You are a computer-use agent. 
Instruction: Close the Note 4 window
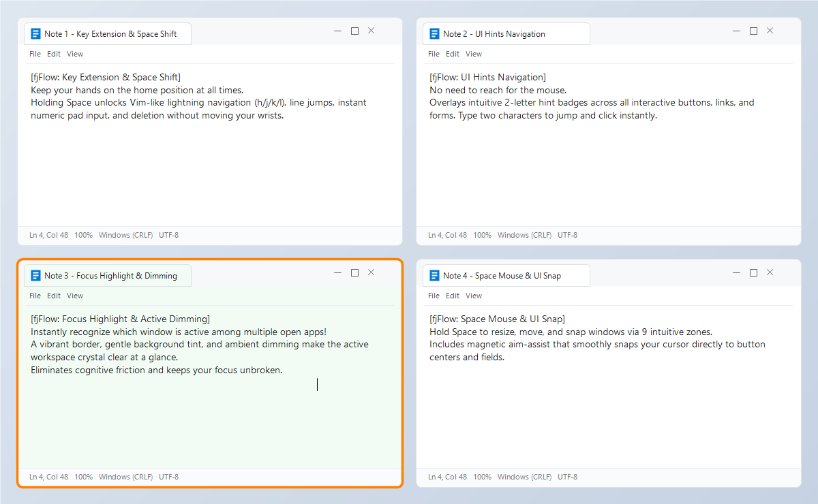[x=770, y=272]
